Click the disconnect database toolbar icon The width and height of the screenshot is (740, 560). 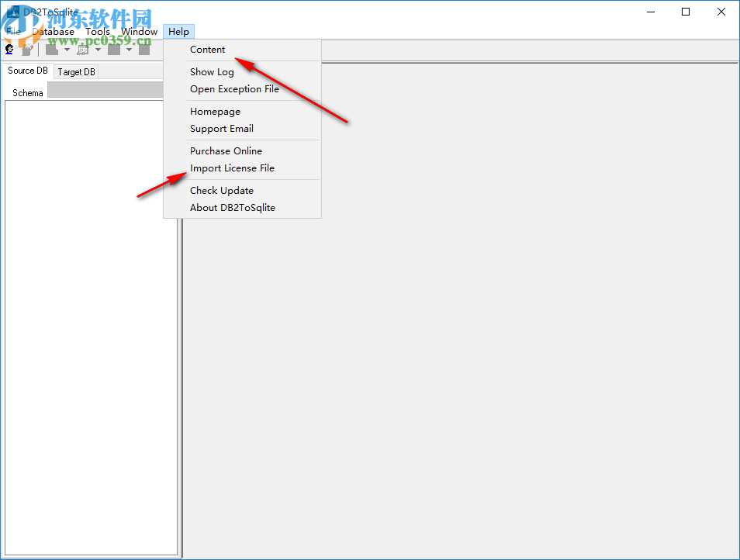pyautogui.click(x=28, y=48)
